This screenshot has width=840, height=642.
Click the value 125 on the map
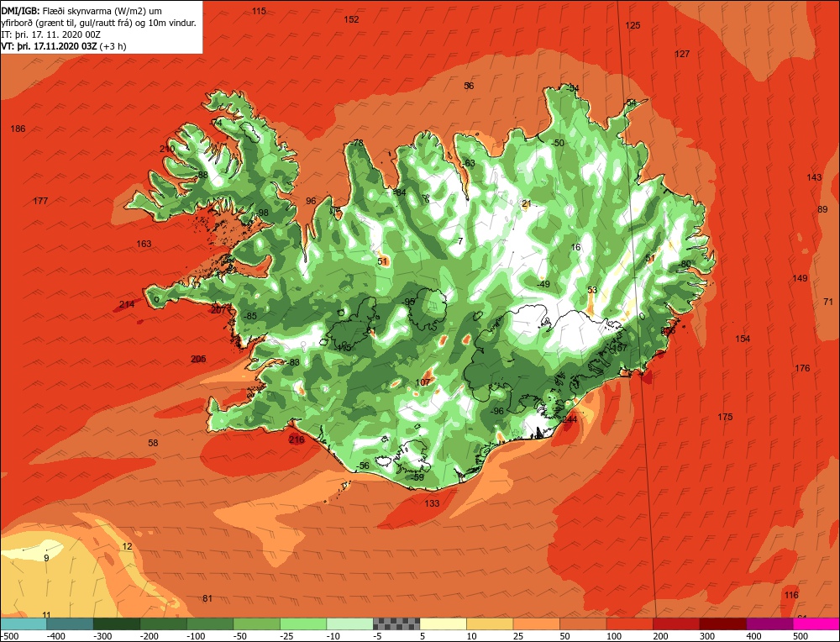pyautogui.click(x=633, y=25)
